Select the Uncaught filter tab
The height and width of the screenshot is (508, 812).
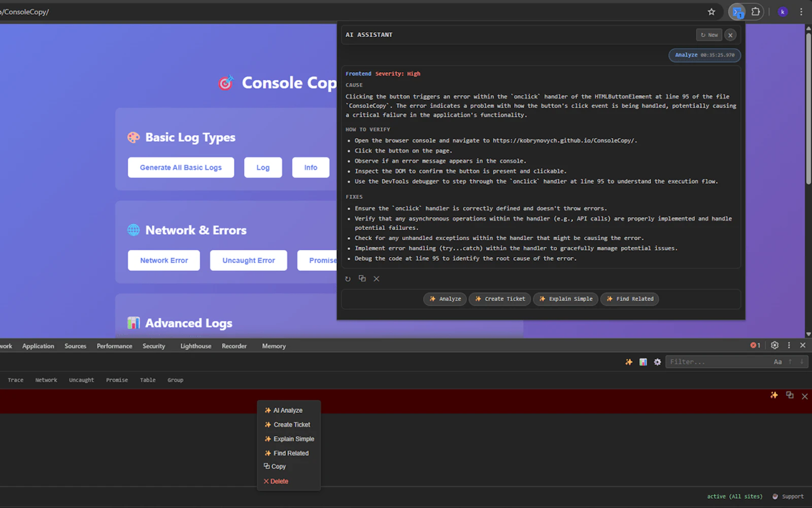pos(81,380)
